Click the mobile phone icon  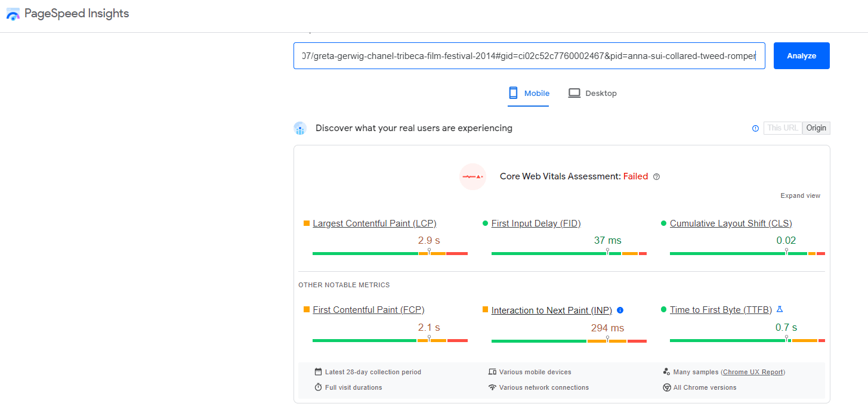(513, 93)
